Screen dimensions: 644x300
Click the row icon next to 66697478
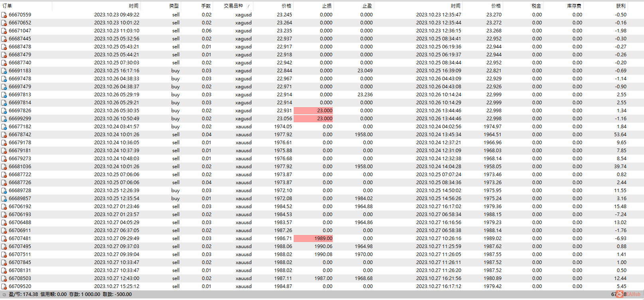(x=4, y=79)
